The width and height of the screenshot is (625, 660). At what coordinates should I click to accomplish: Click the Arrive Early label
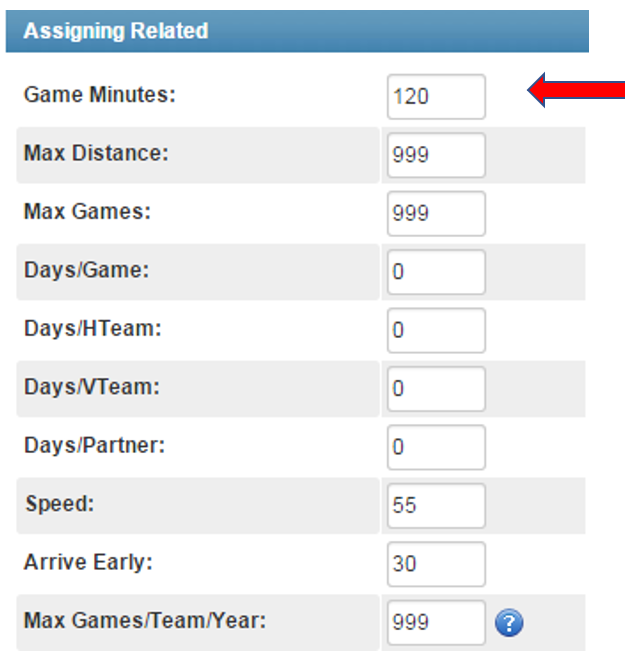click(x=88, y=562)
